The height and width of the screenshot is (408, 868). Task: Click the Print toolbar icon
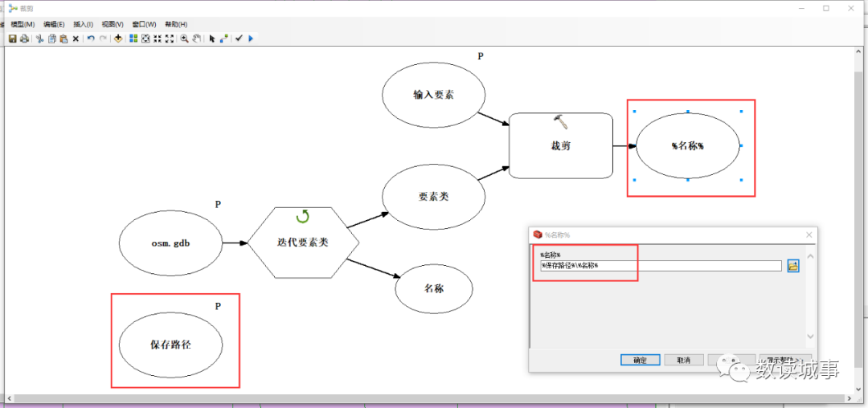coord(24,39)
